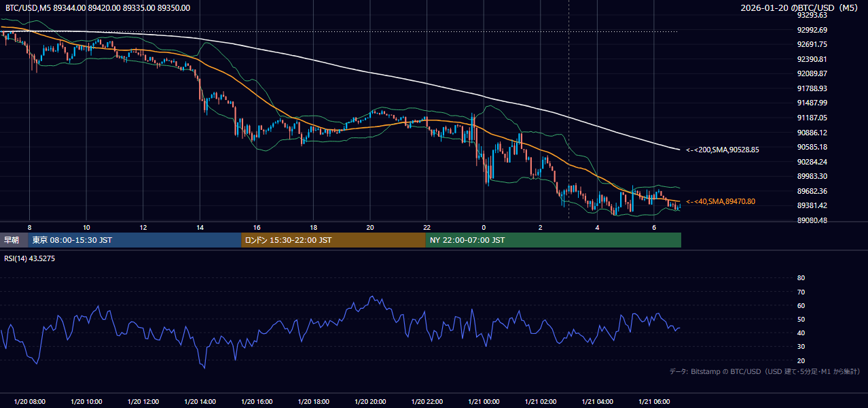
Task: Click the 1/20 10:00 date label
Action: [x=86, y=402]
